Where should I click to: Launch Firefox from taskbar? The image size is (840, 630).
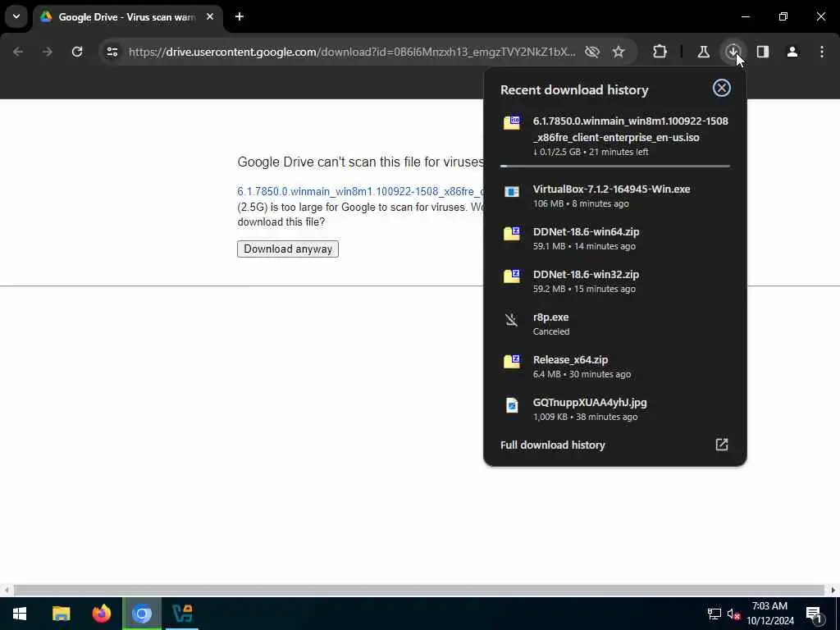[101, 614]
